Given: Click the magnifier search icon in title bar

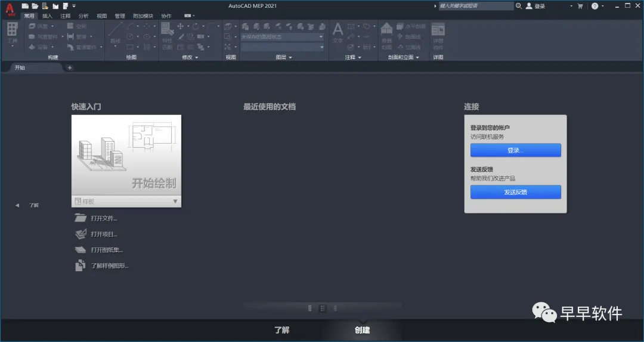Looking at the screenshot, I should tap(519, 6).
